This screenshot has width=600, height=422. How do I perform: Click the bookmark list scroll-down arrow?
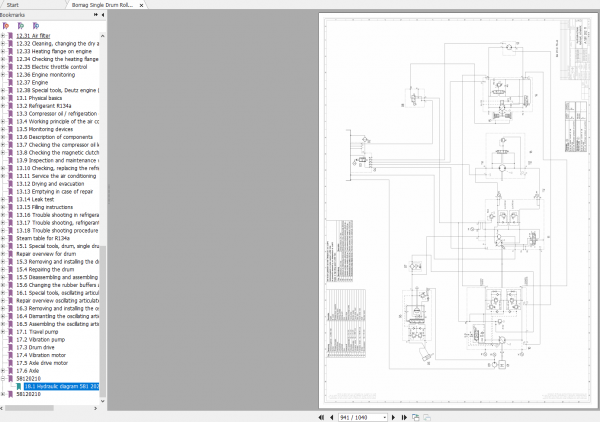pyautogui.click(x=103, y=401)
